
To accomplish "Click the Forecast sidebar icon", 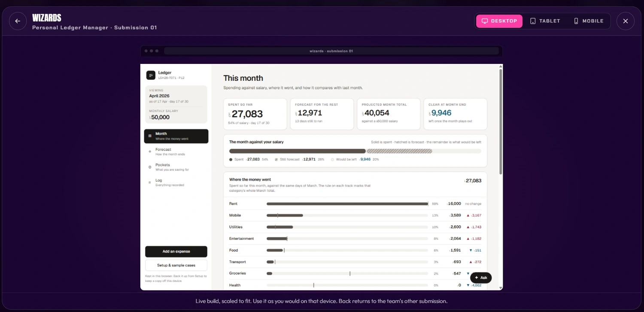I will pyautogui.click(x=150, y=151).
